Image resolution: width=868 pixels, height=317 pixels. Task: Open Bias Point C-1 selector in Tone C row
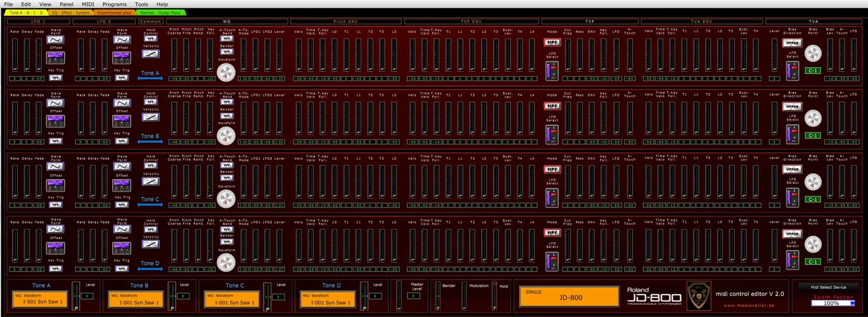pos(813,198)
